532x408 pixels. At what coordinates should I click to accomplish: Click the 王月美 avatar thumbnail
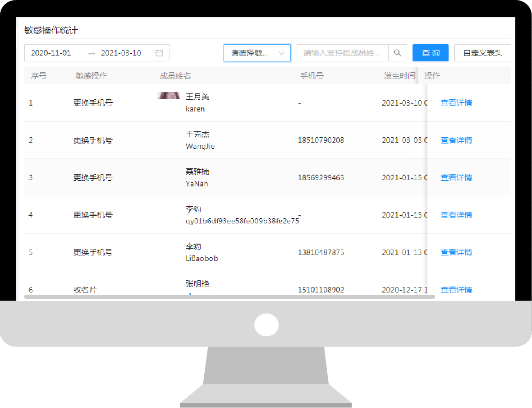pos(169,96)
